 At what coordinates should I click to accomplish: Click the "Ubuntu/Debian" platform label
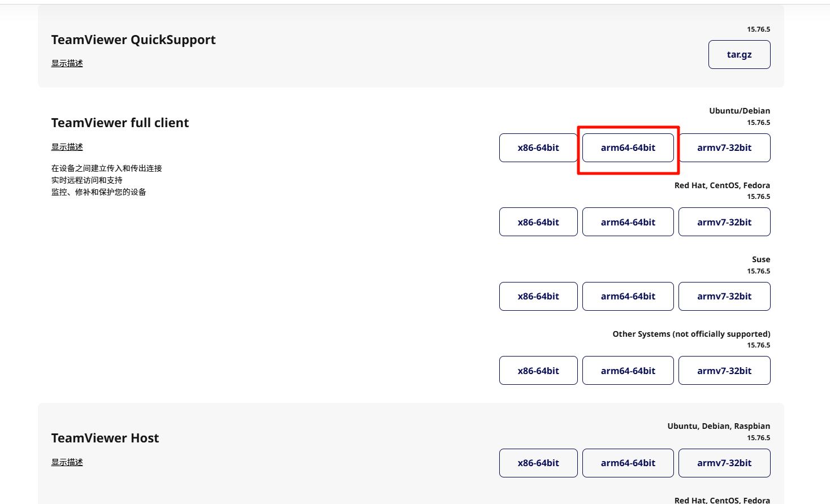point(740,111)
